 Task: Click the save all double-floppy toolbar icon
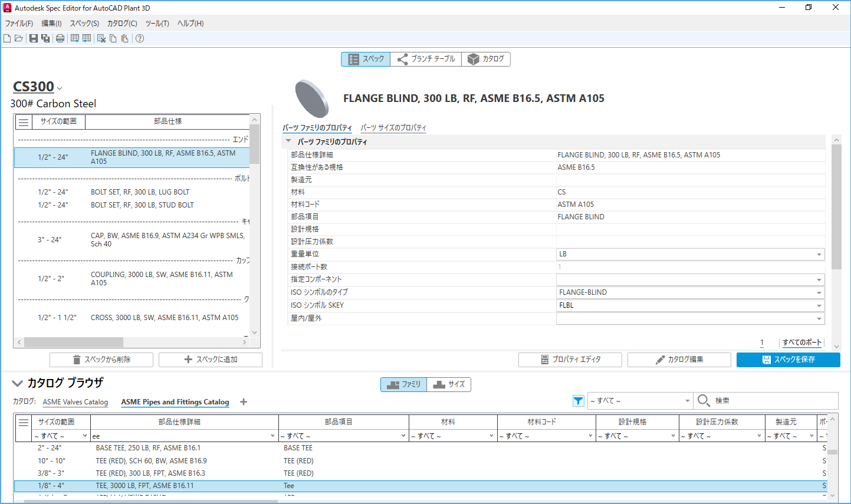(x=45, y=38)
